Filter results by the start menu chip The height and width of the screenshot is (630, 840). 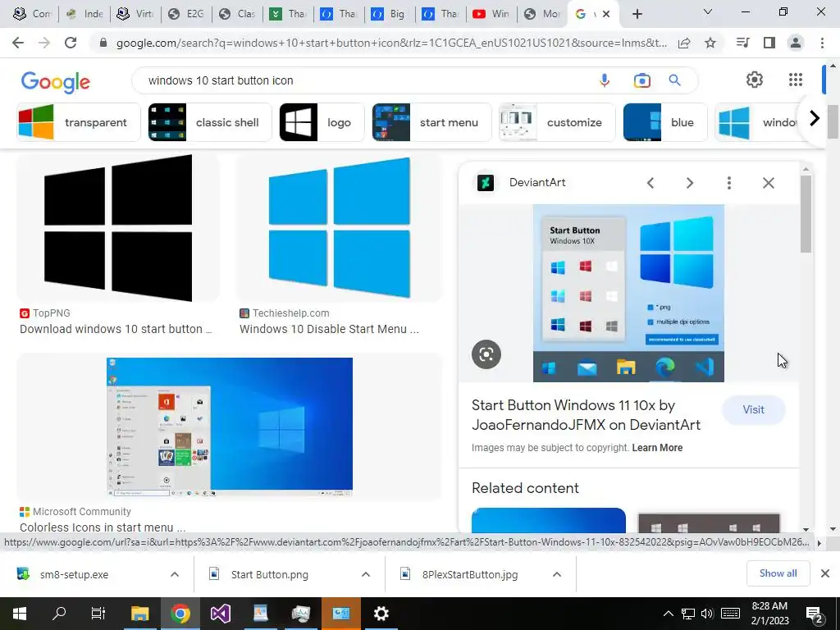(x=431, y=122)
